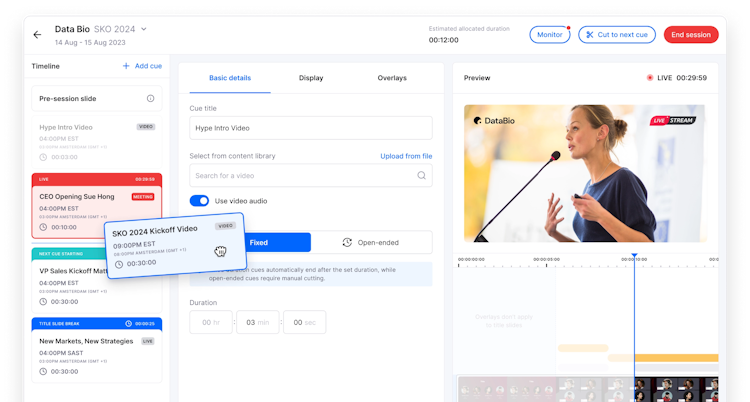The height and width of the screenshot is (402, 750).
Task: Click clock icon beside 00:10:00 duration
Action: (x=43, y=227)
